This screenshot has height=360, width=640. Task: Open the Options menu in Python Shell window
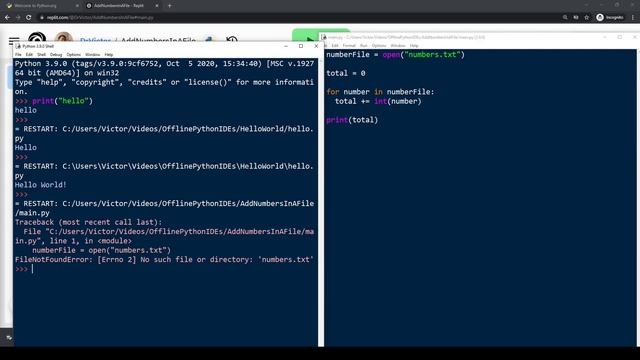point(73,54)
